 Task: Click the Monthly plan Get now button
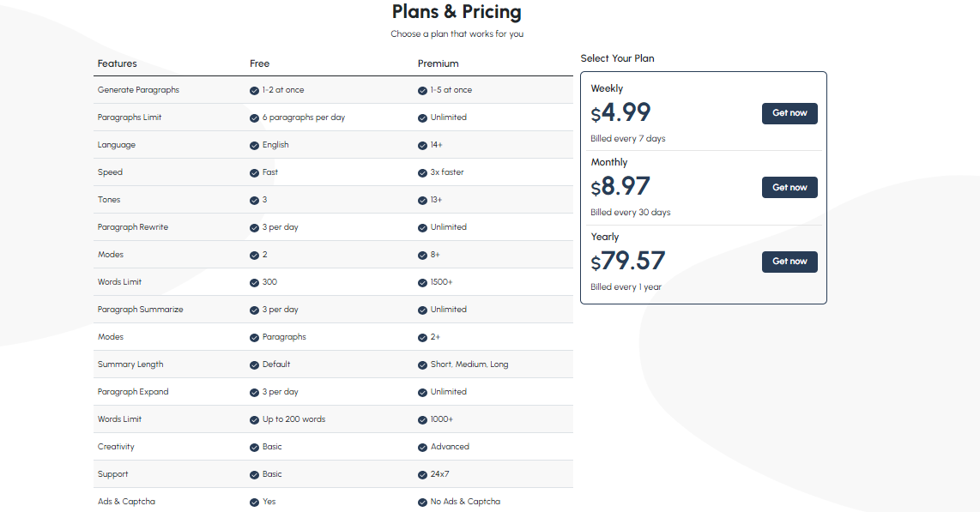pos(789,187)
